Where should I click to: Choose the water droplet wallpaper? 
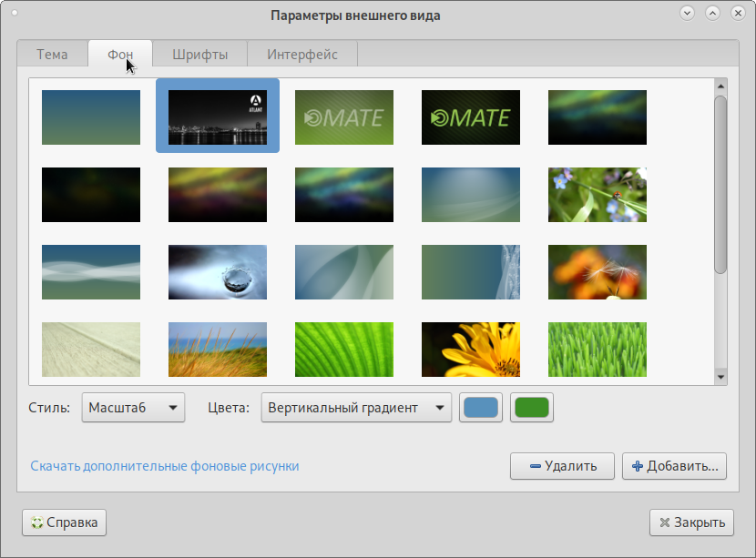coord(217,271)
